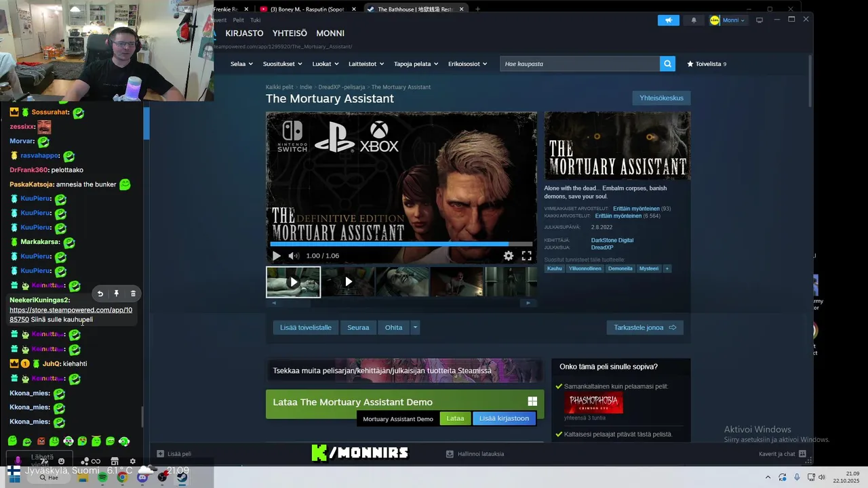Open Discord from the taskbar
Screen dimensions: 868x488
pos(142,477)
